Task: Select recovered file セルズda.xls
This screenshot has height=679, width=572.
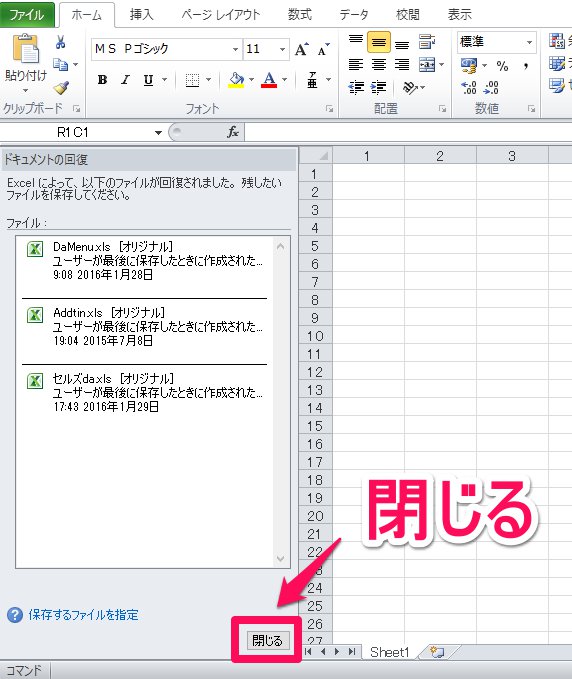Action: 145,393
